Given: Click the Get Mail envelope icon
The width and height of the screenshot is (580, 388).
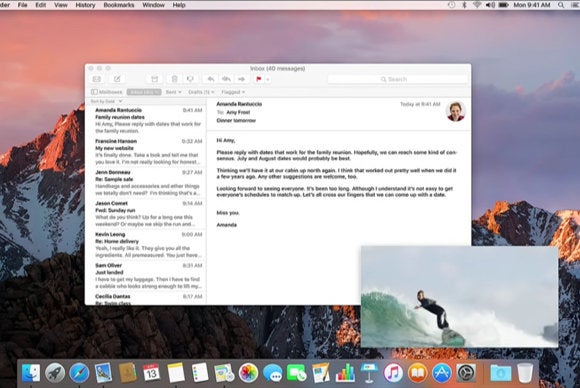Looking at the screenshot, I should (x=97, y=79).
